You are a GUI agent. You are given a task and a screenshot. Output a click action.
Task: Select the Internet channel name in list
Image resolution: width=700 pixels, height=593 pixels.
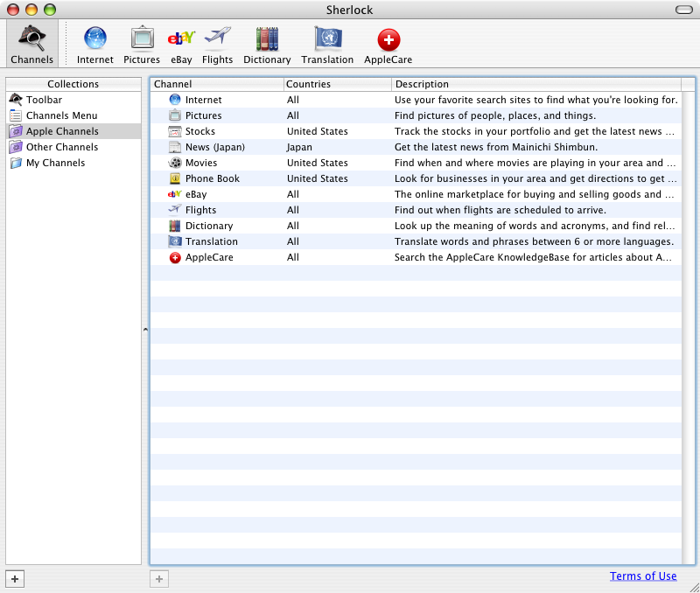click(204, 100)
